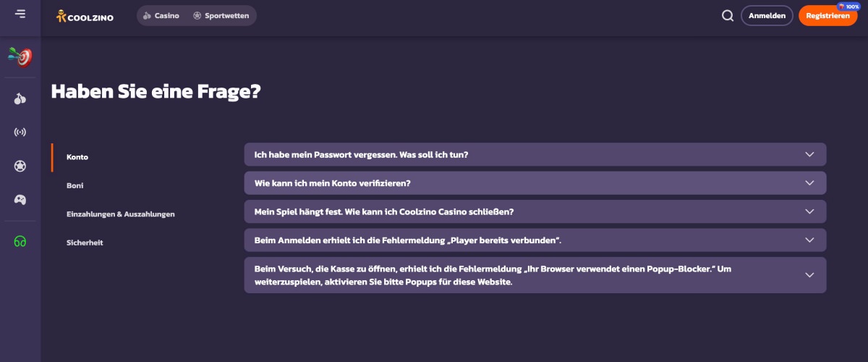Open the hamburger menu icon

20,14
